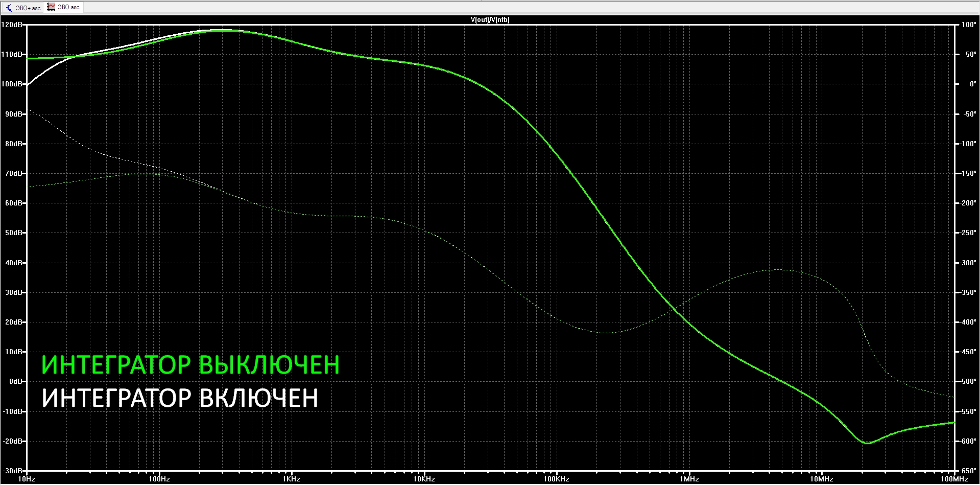Click the -200° phase axis label

coord(968,203)
